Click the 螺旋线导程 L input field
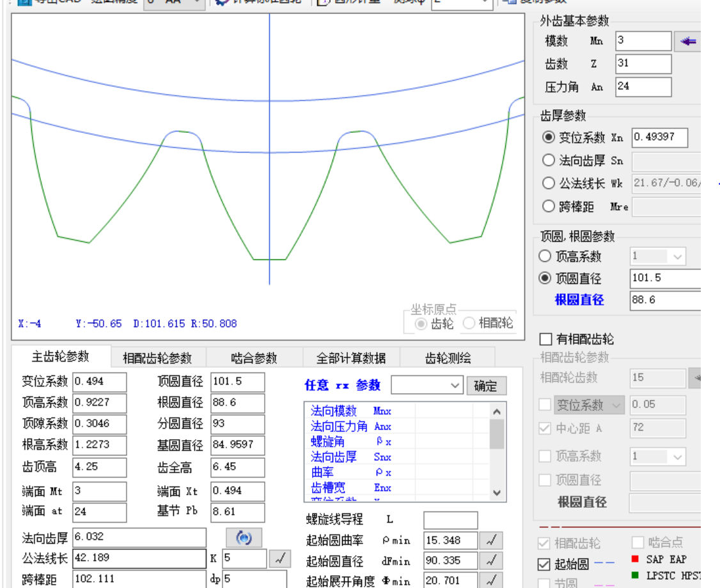 [451, 520]
